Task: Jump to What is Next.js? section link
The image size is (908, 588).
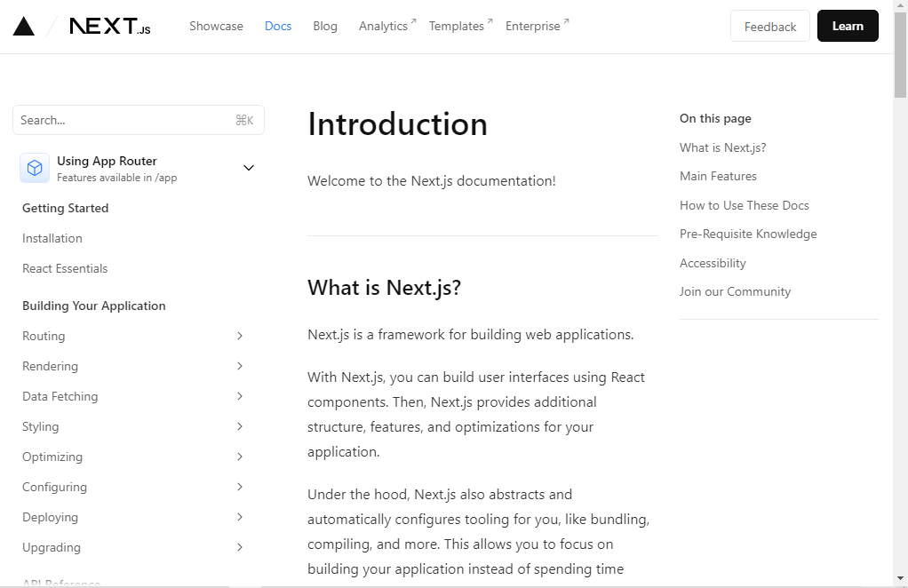Action: 722,147
